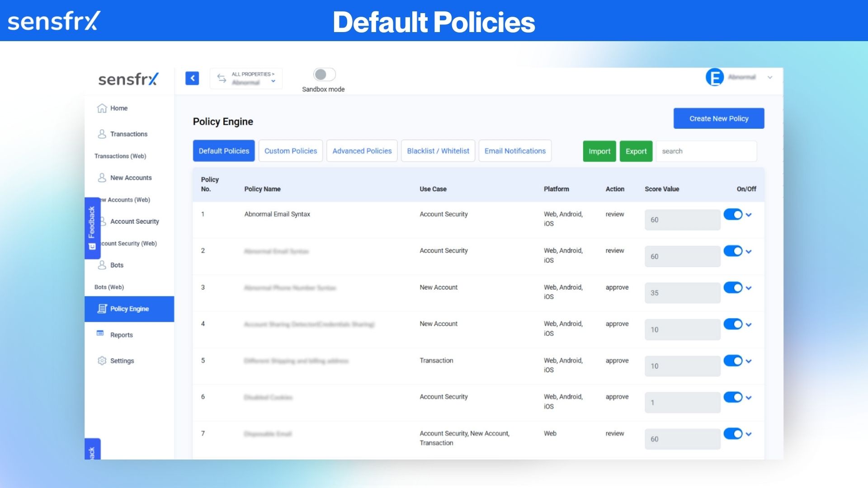868x488 pixels.
Task: Open the Bots section in the sidebar
Action: tap(101, 265)
